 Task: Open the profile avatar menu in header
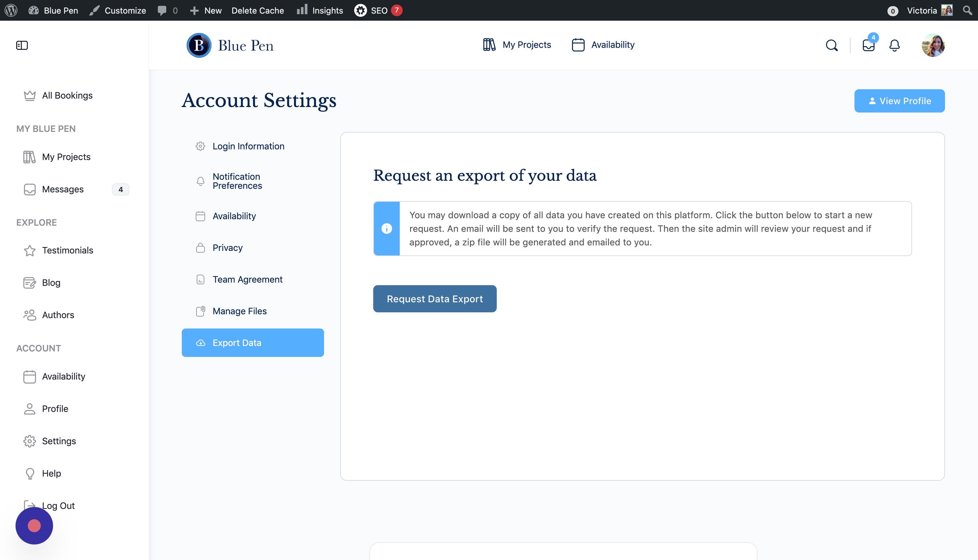click(933, 45)
